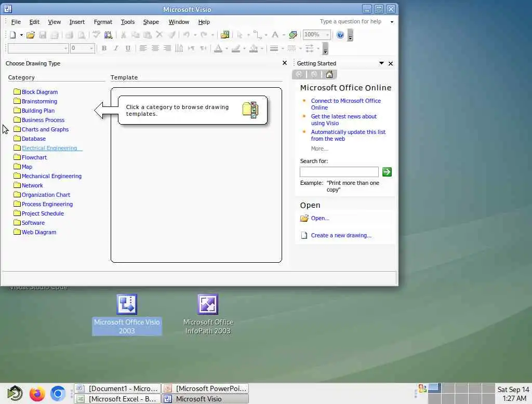Select the Format Painter brush icon
The image size is (532, 404).
(171, 35)
